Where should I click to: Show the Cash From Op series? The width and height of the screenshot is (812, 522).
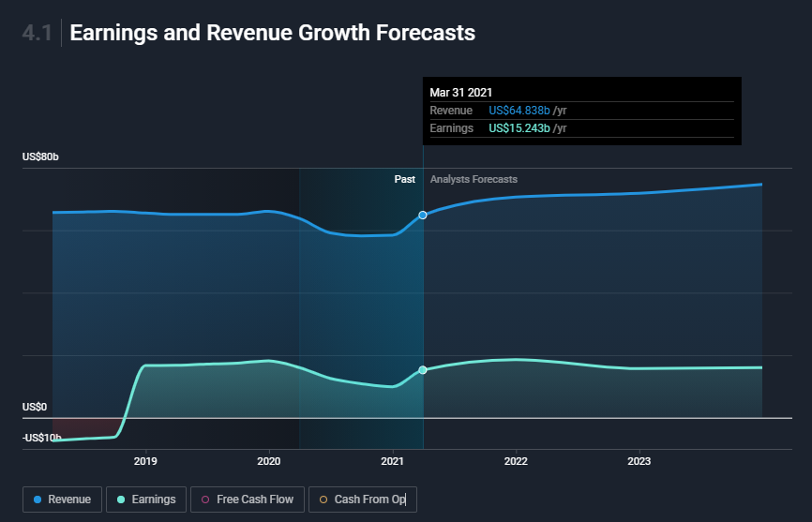point(363,500)
